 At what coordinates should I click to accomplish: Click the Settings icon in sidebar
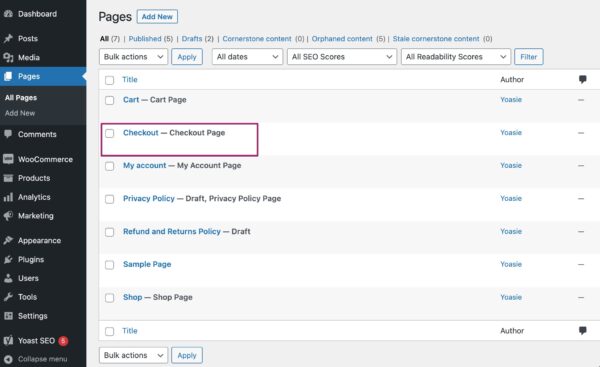(8, 316)
